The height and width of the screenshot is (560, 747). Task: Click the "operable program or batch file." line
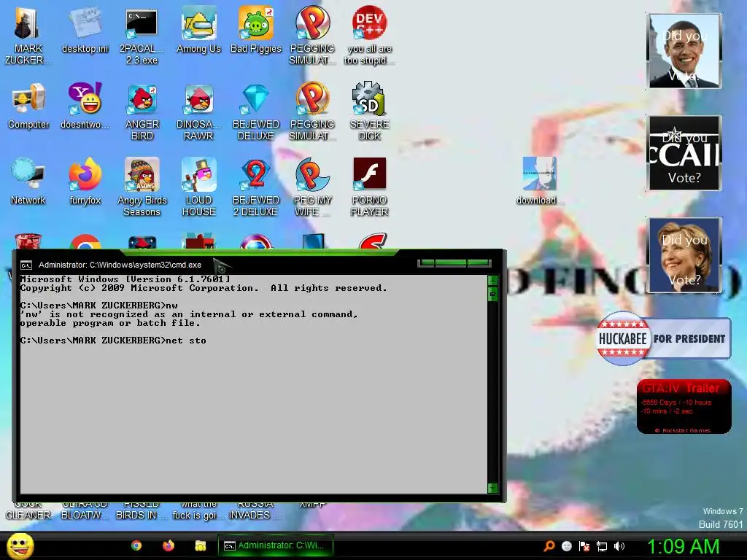click(x=111, y=323)
